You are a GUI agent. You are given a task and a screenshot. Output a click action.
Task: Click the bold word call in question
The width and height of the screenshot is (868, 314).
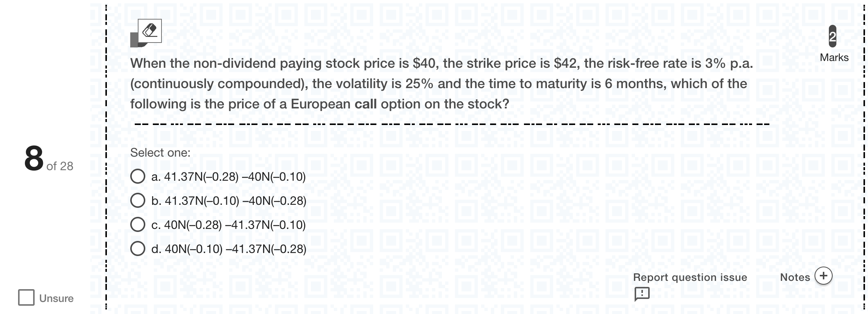[365, 104]
